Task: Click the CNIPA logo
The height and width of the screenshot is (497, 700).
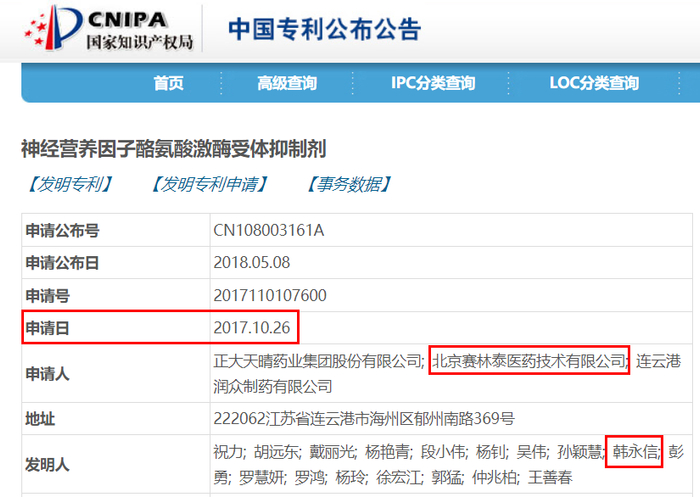Action: click(x=109, y=29)
